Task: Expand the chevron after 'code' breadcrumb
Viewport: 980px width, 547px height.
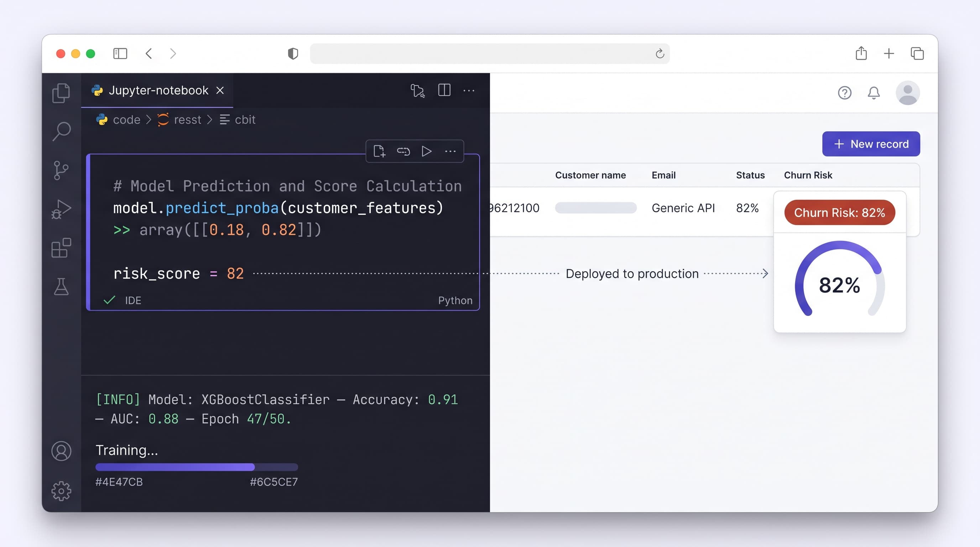Action: pyautogui.click(x=149, y=120)
